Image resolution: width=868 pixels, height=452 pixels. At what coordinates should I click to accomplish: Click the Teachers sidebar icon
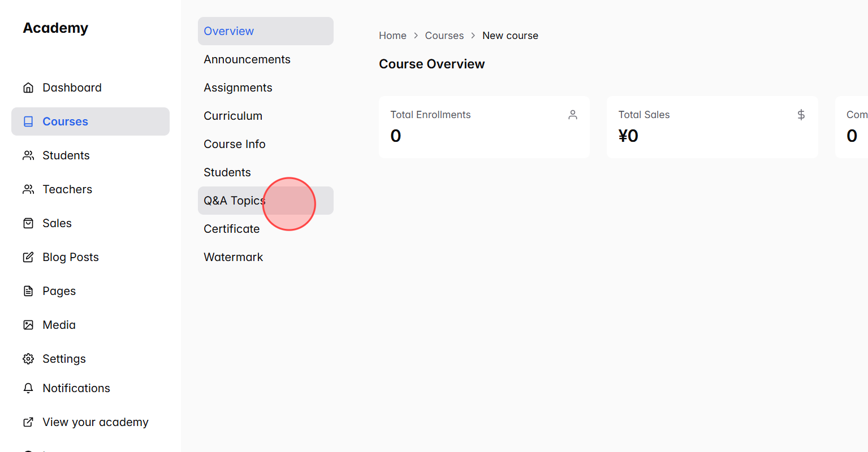click(28, 189)
